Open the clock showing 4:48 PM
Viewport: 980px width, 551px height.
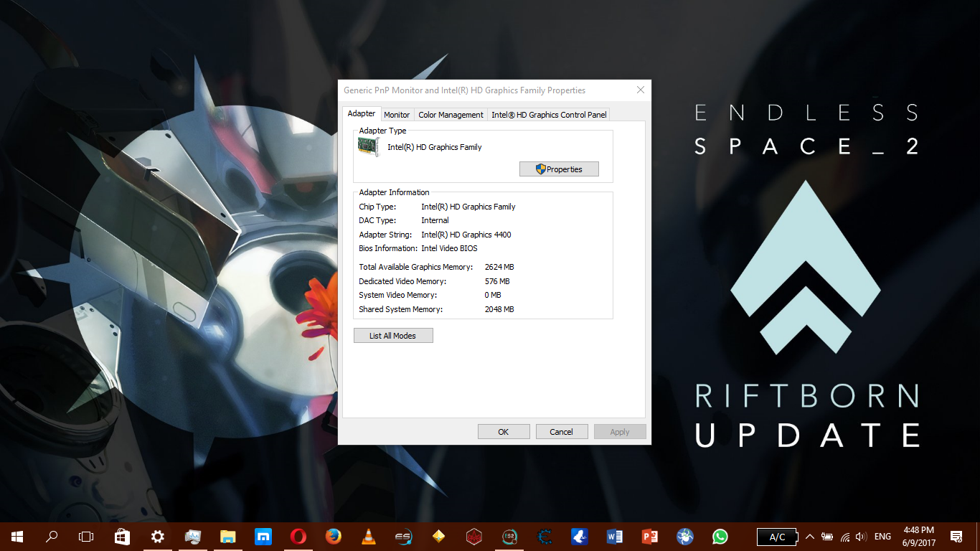coord(918,537)
